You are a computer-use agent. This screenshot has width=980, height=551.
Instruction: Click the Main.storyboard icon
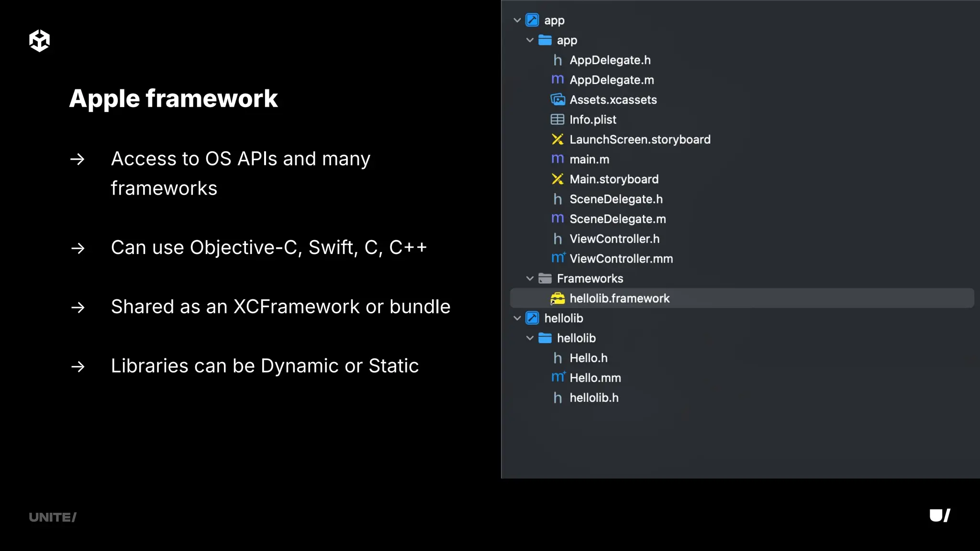coord(557,179)
